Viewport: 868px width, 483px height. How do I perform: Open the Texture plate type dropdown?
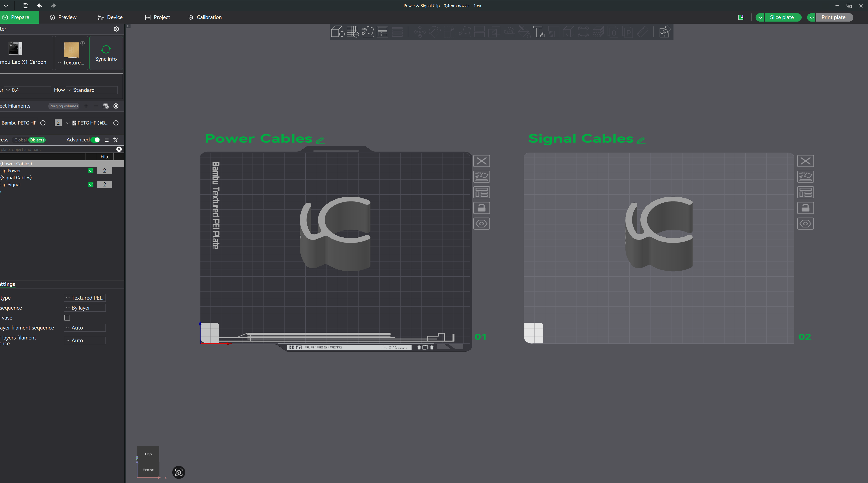71,62
